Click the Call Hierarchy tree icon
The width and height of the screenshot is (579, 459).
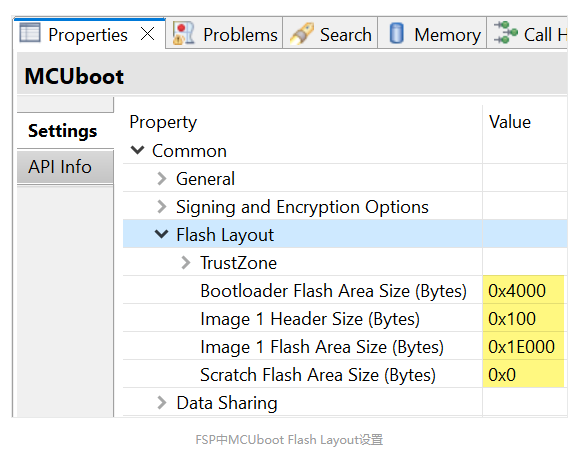point(506,33)
